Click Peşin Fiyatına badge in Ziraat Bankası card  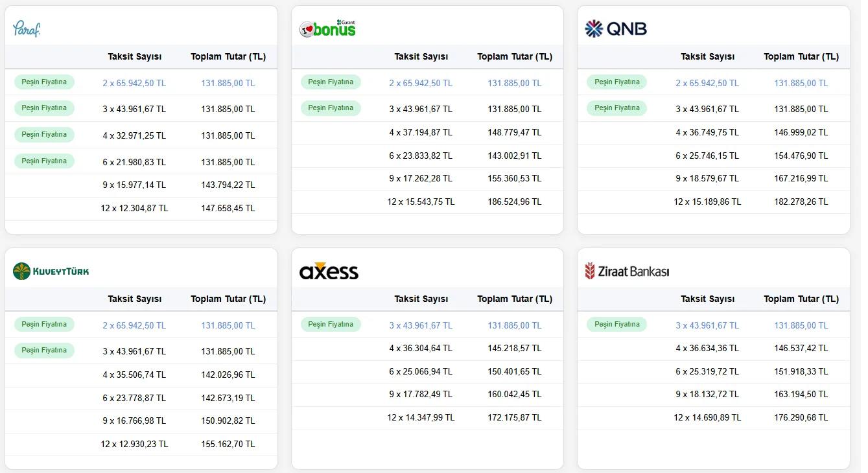click(x=617, y=324)
